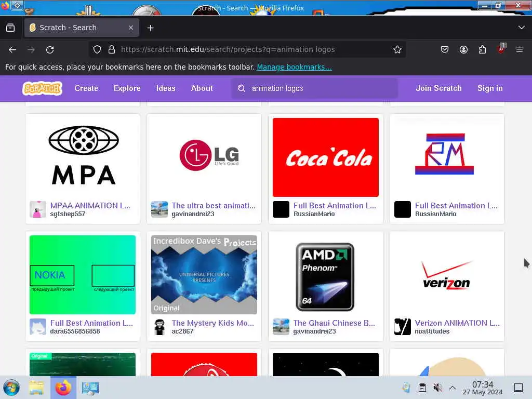Click the Scratch logo
Screen dimensions: 532x399
coord(42,88)
